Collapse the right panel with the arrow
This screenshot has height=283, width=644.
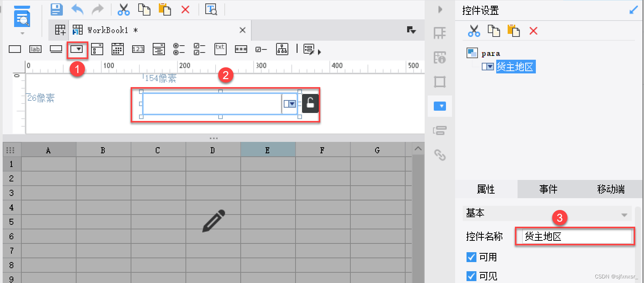[440, 10]
